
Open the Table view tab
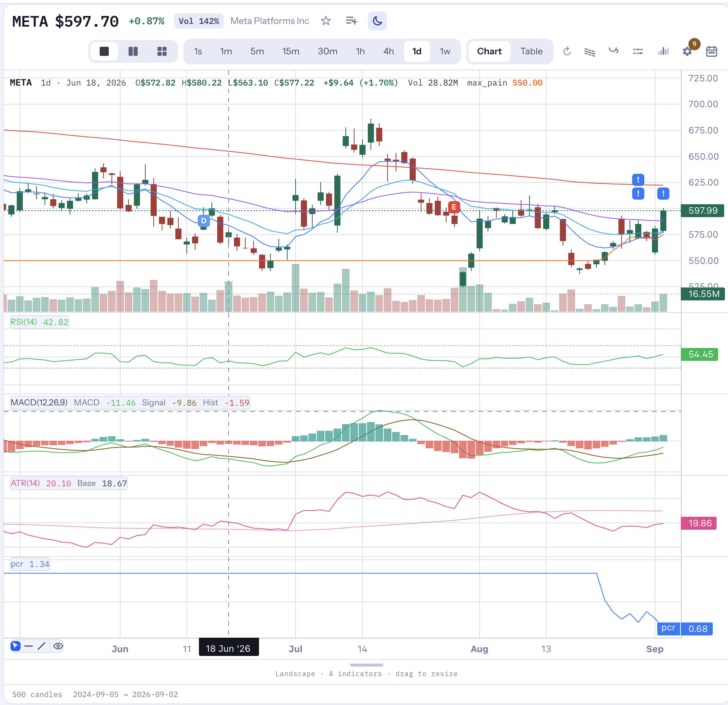(531, 51)
